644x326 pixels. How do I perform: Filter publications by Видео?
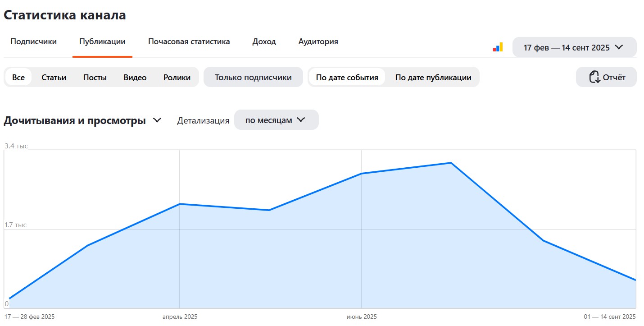(x=135, y=77)
